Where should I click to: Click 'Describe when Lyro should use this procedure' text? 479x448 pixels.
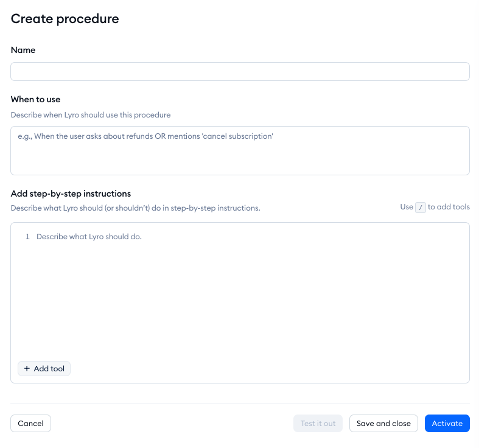(91, 115)
